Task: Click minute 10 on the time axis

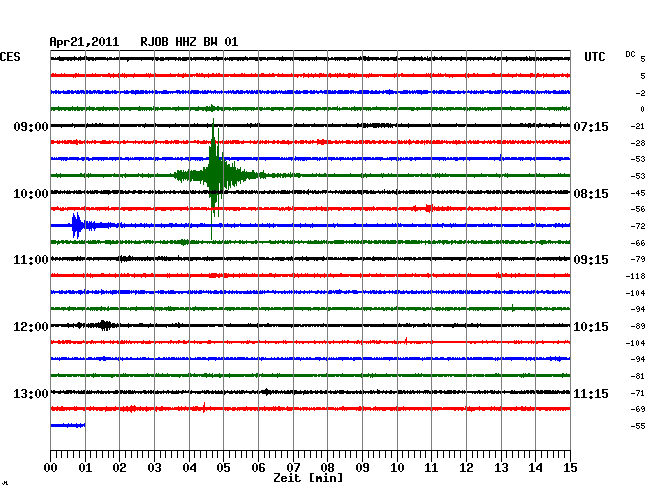Action: (397, 467)
